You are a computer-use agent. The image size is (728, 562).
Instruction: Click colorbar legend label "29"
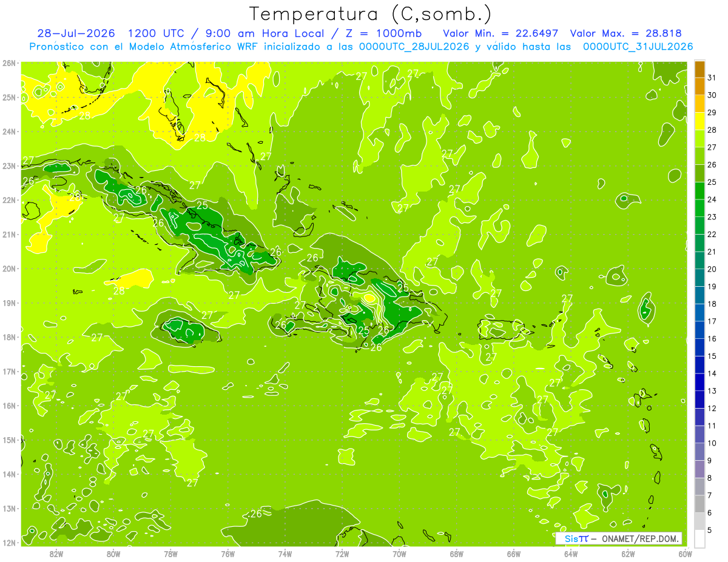[x=712, y=113]
